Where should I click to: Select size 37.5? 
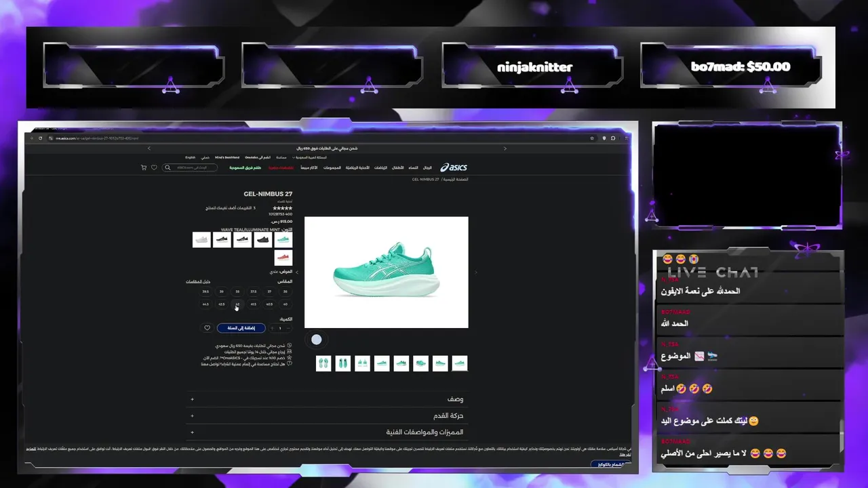[254, 291]
